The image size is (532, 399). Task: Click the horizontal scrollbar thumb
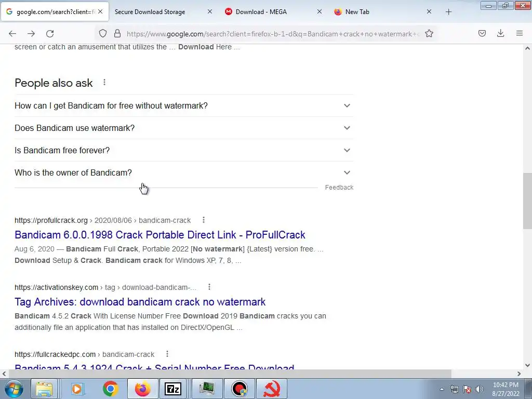click(x=230, y=374)
